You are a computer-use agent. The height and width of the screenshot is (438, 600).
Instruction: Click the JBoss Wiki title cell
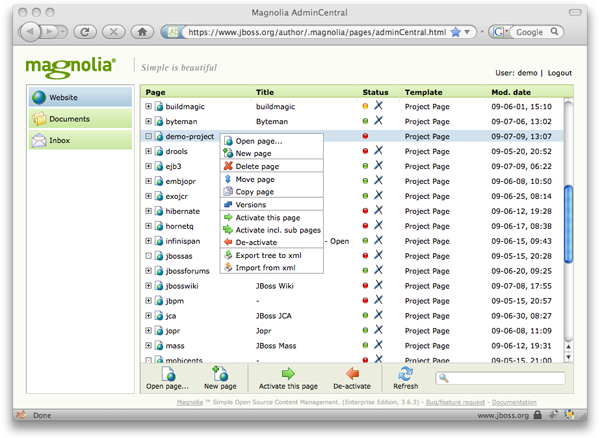point(275,286)
